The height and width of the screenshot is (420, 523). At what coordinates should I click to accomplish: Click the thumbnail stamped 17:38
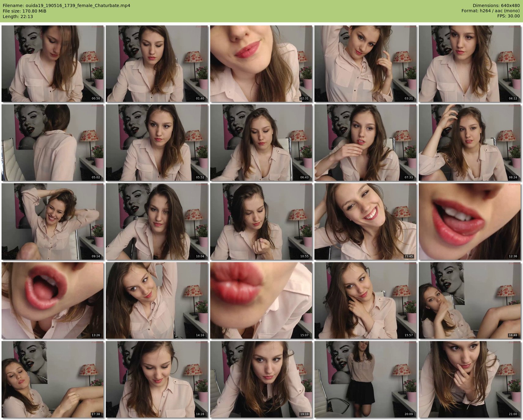(x=53, y=379)
